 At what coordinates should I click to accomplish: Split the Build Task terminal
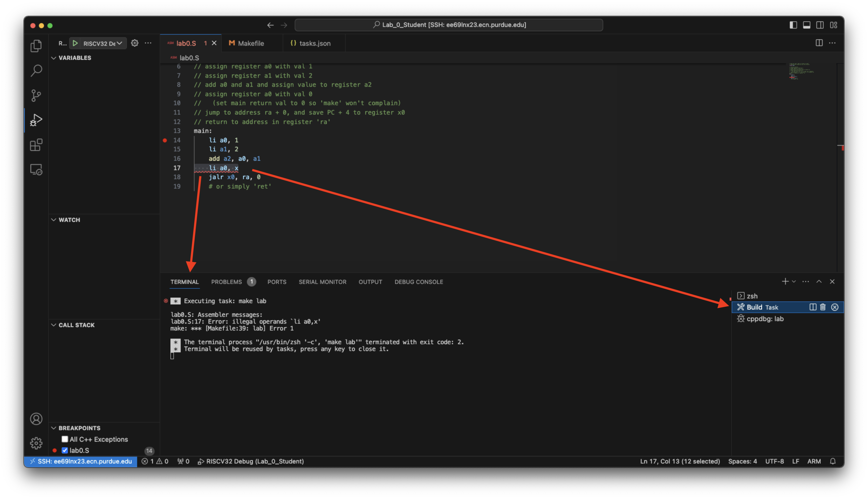coord(813,307)
